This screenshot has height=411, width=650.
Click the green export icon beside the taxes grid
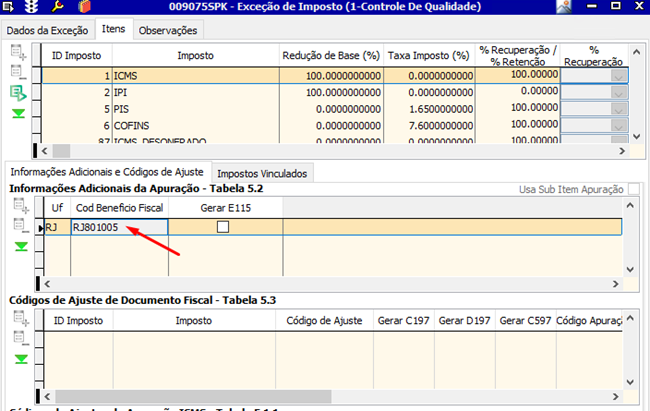pos(18,93)
